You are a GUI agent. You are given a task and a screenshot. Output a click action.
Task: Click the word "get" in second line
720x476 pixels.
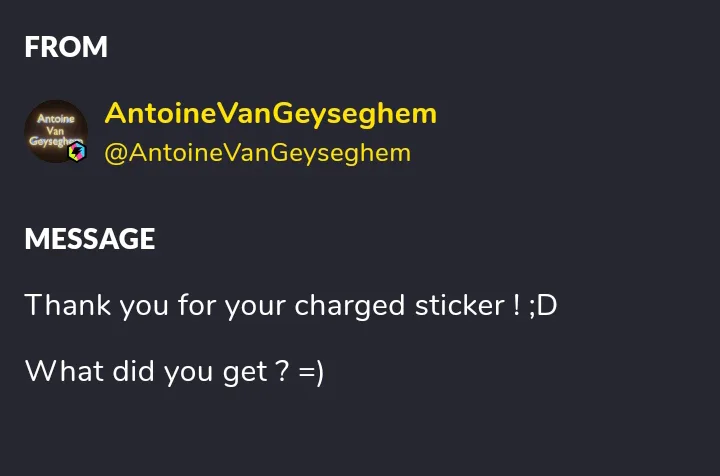click(245, 373)
